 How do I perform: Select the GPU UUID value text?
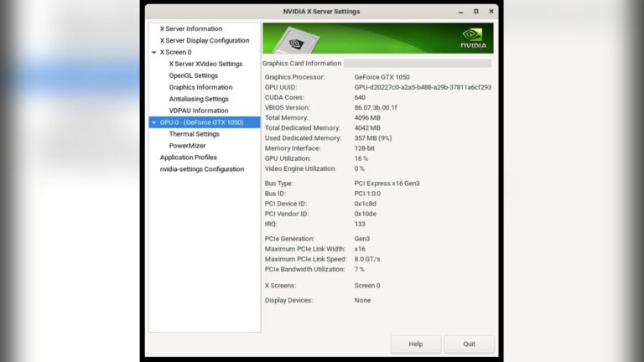[423, 87]
